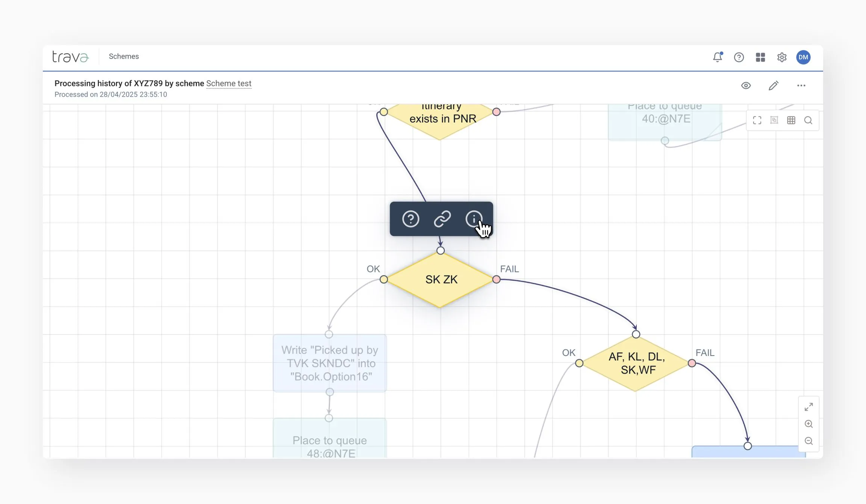Click the help icon in top header
The width and height of the screenshot is (866, 504).
pos(739,57)
